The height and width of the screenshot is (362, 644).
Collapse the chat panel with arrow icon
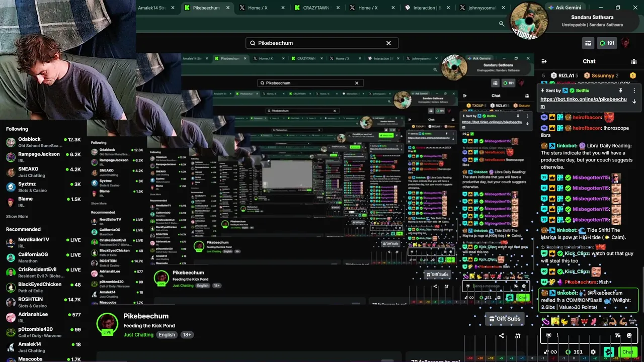tap(544, 61)
